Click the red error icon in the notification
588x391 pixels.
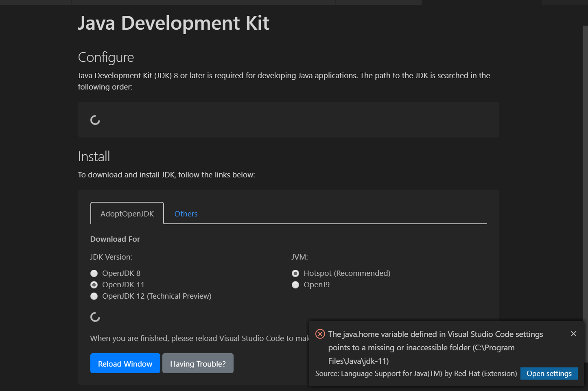(x=320, y=334)
